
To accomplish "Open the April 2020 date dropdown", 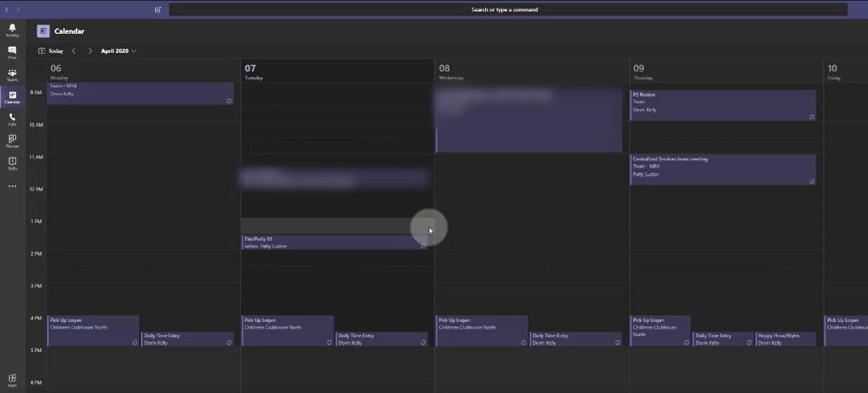I will [x=118, y=51].
